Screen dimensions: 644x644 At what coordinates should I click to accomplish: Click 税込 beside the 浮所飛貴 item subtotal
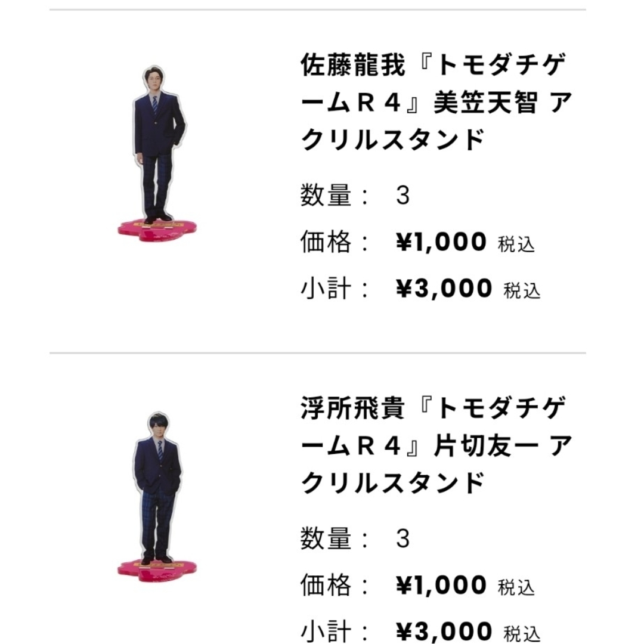[522, 634]
